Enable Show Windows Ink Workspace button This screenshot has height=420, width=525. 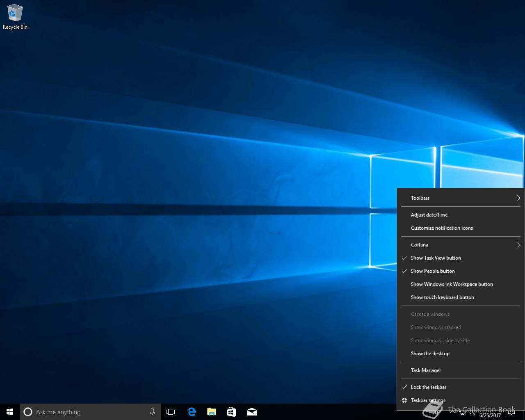click(x=452, y=284)
